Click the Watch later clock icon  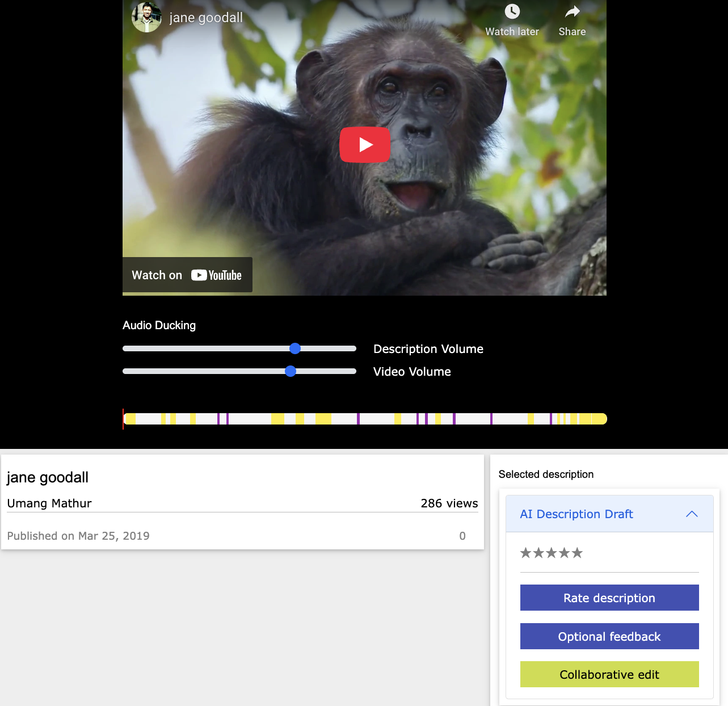[x=512, y=11]
